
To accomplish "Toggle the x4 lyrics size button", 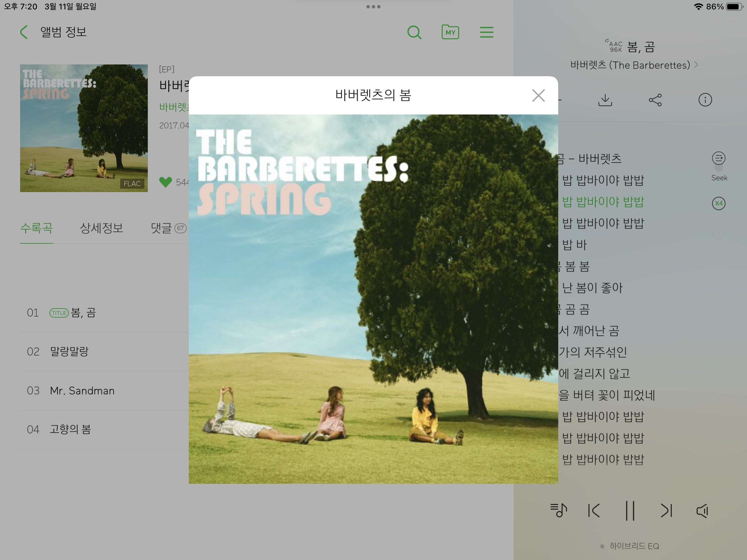I will click(x=719, y=203).
